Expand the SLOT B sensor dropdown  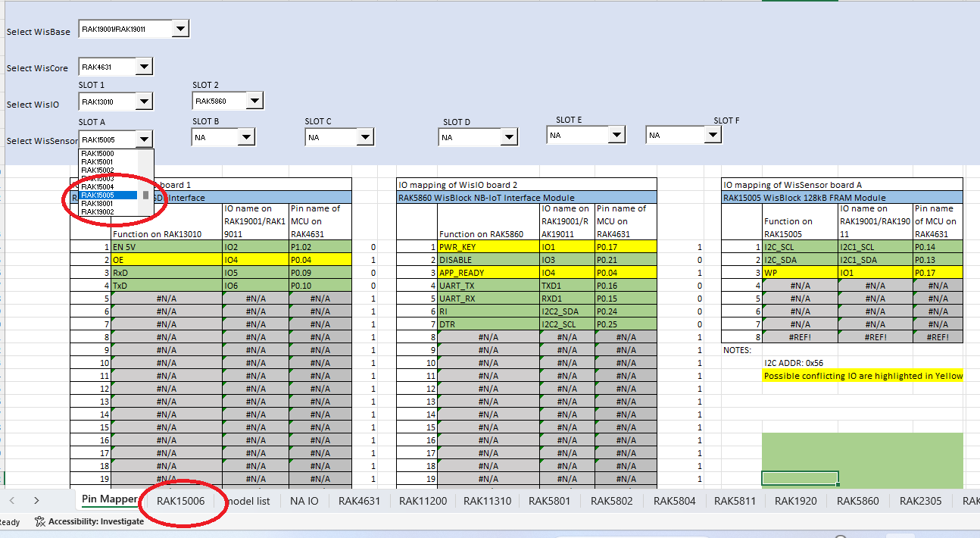pyautogui.click(x=245, y=137)
